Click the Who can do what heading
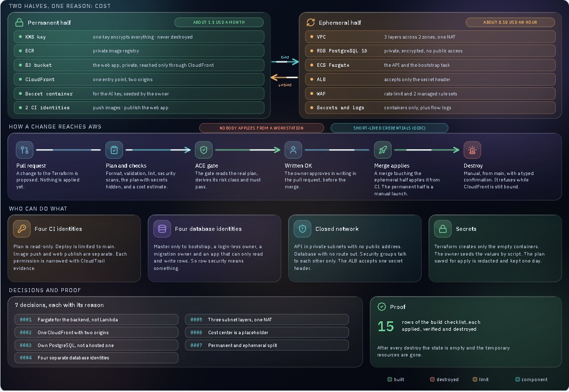 pos(38,209)
